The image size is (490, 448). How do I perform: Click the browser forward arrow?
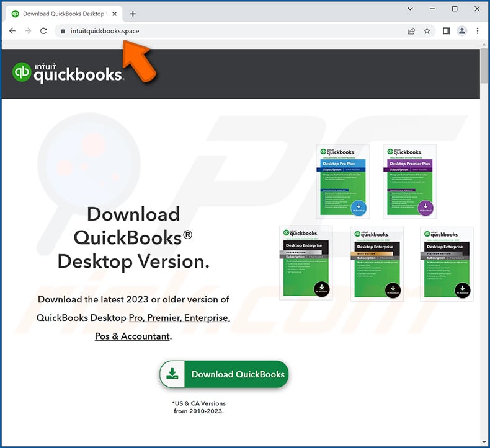point(28,31)
